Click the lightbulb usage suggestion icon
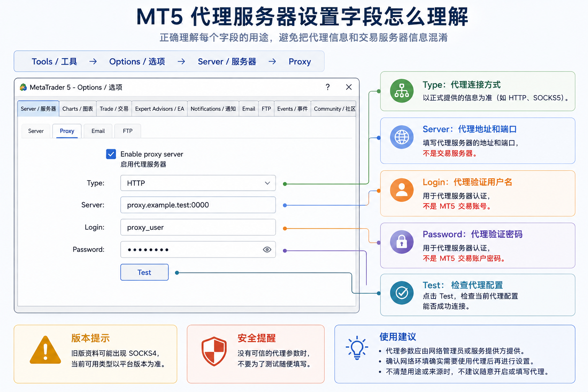The image size is (588, 392). tap(357, 348)
